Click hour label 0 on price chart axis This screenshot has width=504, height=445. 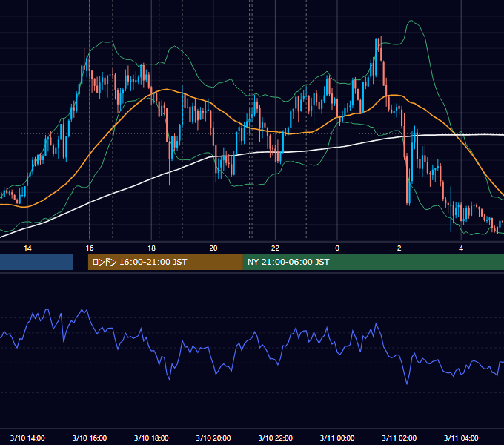click(x=337, y=248)
